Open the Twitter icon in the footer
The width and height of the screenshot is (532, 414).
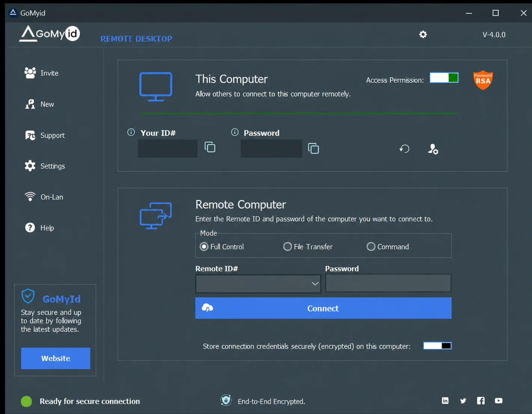click(x=463, y=401)
